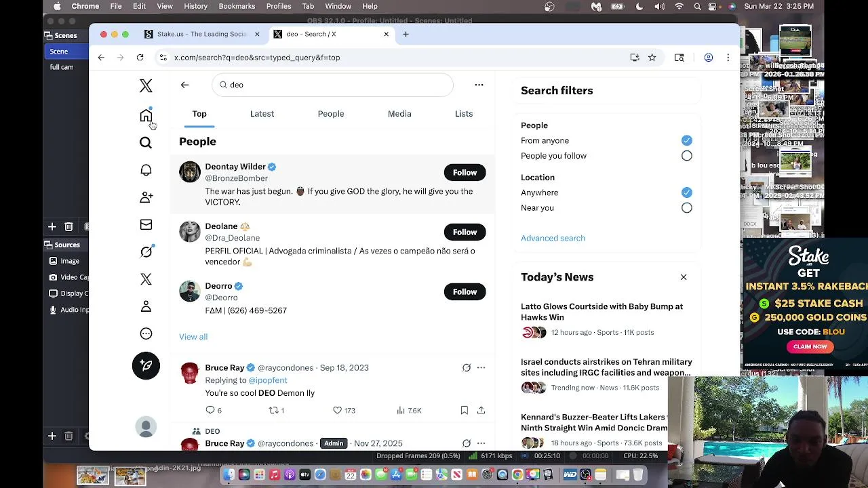Open Grok action on Sep 18 post

467,367
